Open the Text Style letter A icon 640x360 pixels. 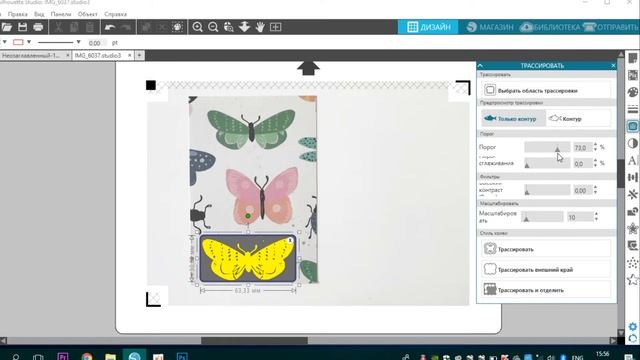pyautogui.click(x=633, y=160)
